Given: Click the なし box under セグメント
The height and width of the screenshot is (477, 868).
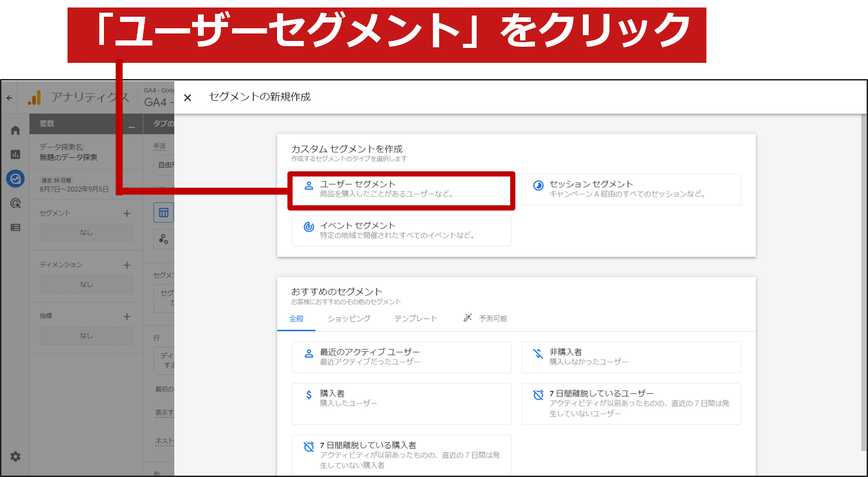Looking at the screenshot, I should 86,232.
